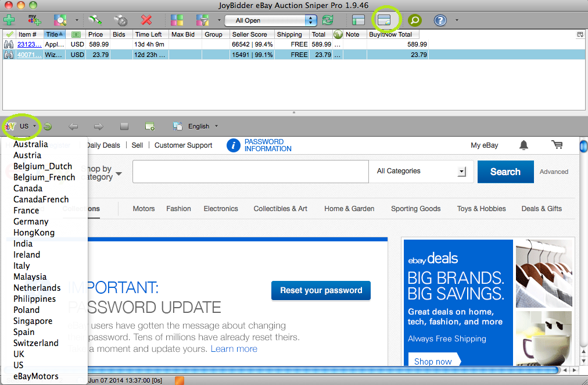This screenshot has height=385, width=588.
Task: Expand the All Categories dropdown
Action: coord(421,172)
